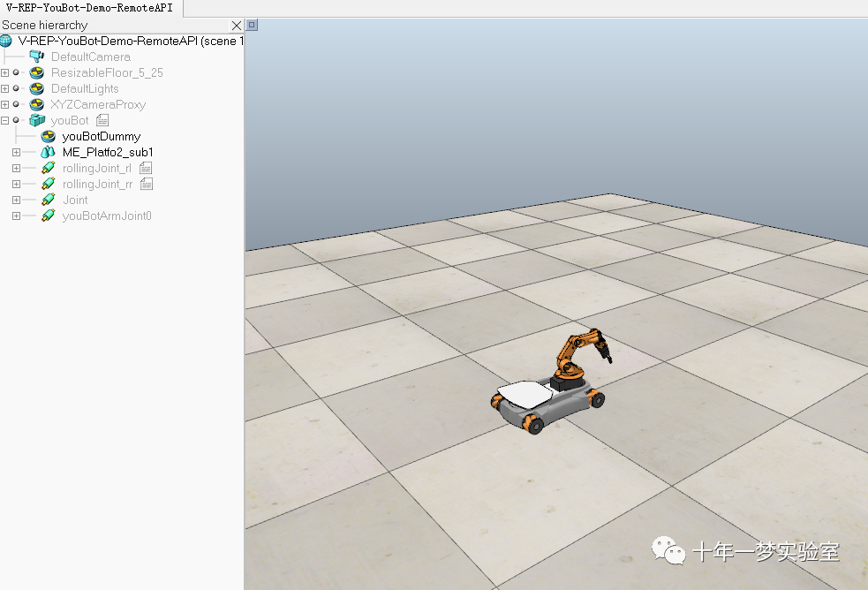
Task: Select DefaultLights label in the hierarchy
Action: point(85,88)
